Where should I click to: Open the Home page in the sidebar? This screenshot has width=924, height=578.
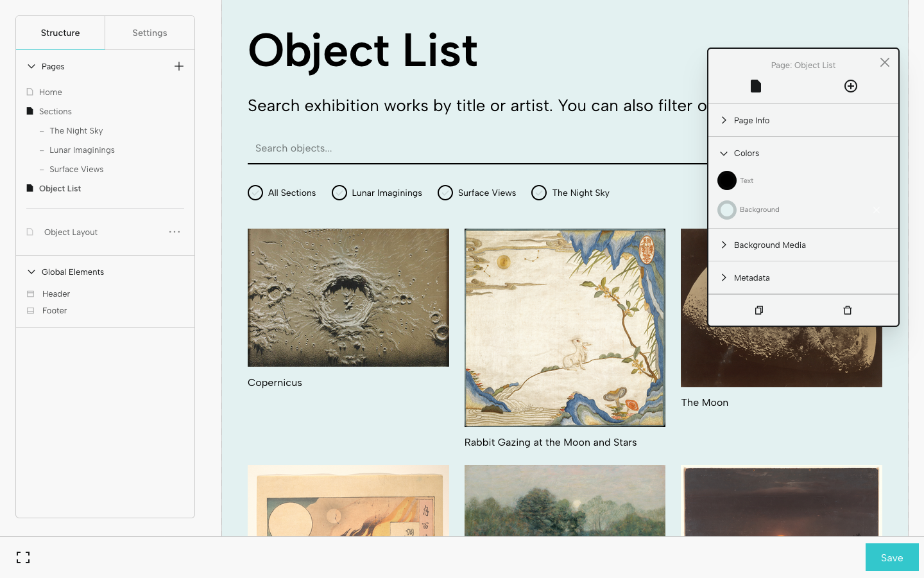[x=50, y=92]
